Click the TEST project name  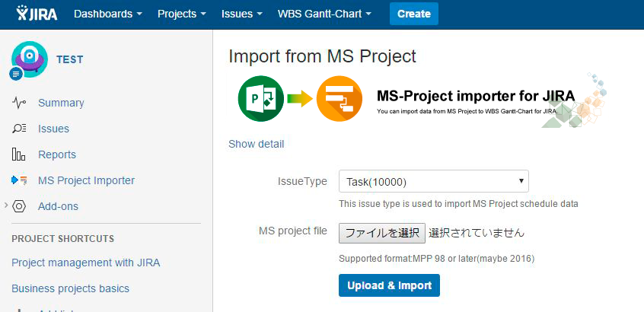tap(70, 59)
